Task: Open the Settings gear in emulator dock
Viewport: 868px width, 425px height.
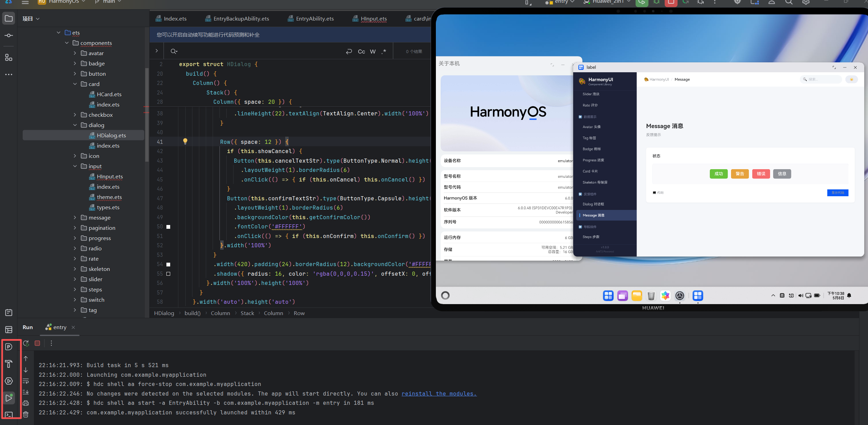Action: point(680,296)
